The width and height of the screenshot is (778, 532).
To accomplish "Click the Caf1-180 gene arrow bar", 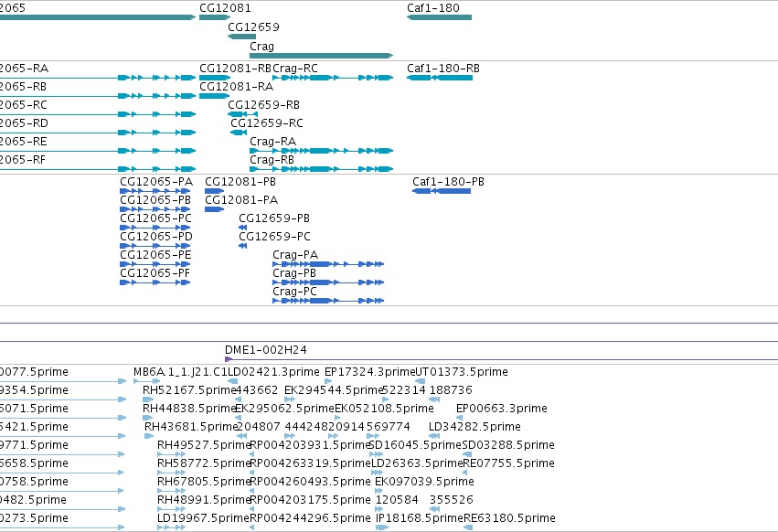I will click(439, 17).
